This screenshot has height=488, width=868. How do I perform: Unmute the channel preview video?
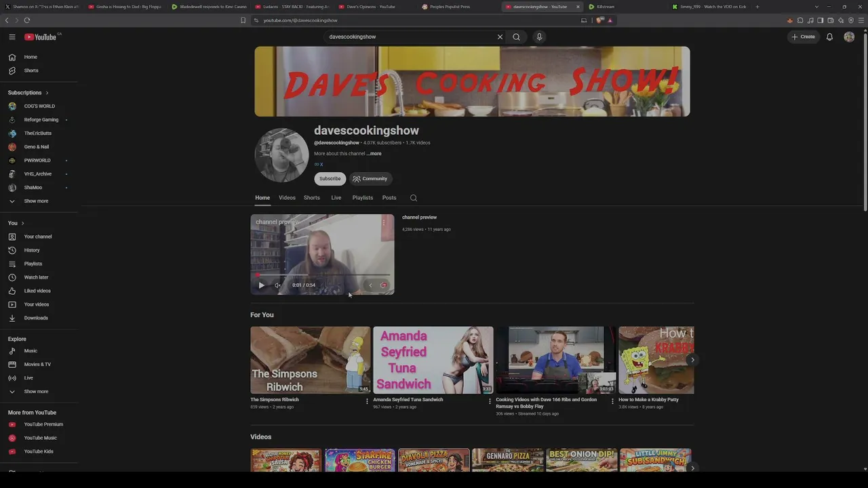(x=277, y=285)
